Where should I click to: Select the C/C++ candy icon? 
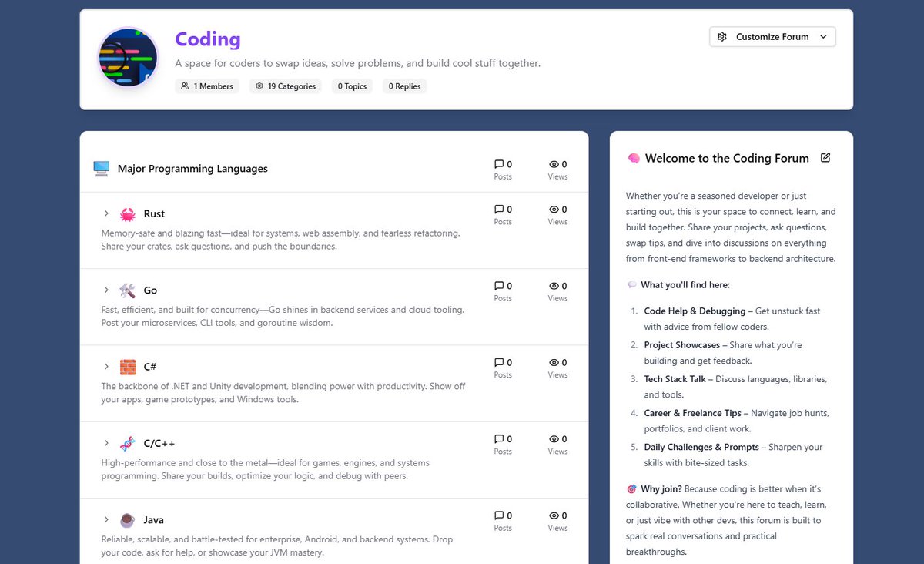126,443
